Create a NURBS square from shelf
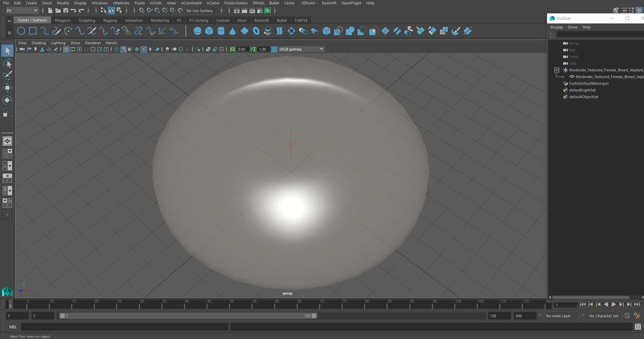The image size is (644, 339). click(x=33, y=31)
